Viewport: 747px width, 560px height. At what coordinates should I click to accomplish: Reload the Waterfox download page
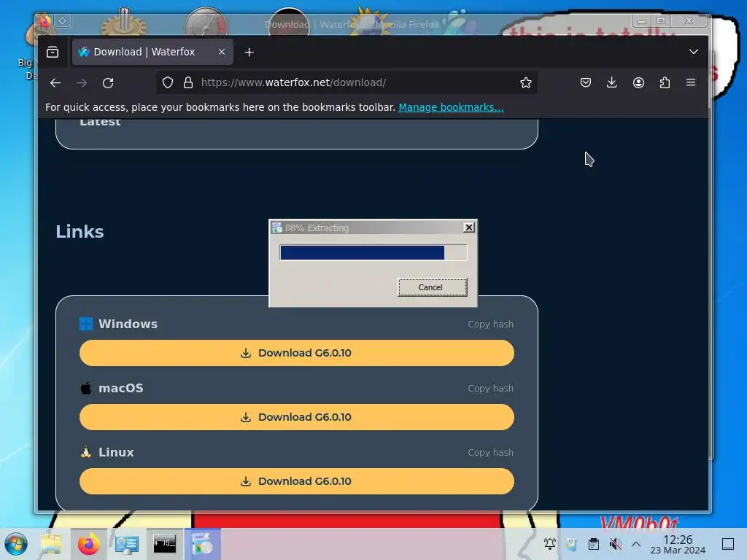(108, 83)
